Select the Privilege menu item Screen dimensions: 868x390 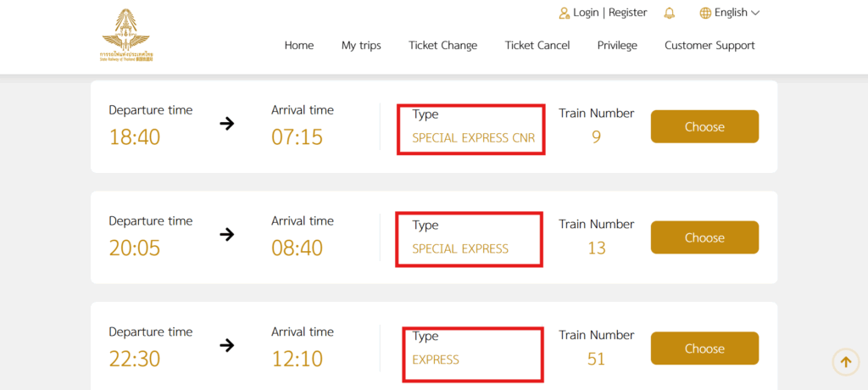point(617,45)
